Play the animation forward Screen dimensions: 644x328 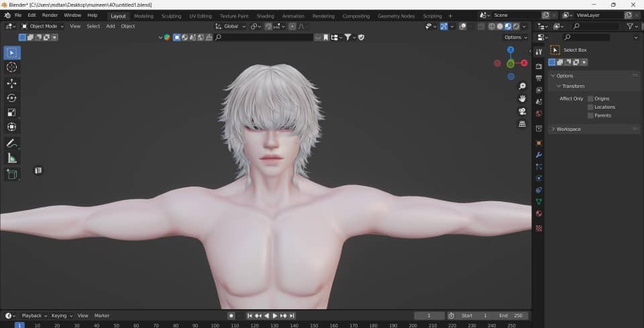(275, 316)
